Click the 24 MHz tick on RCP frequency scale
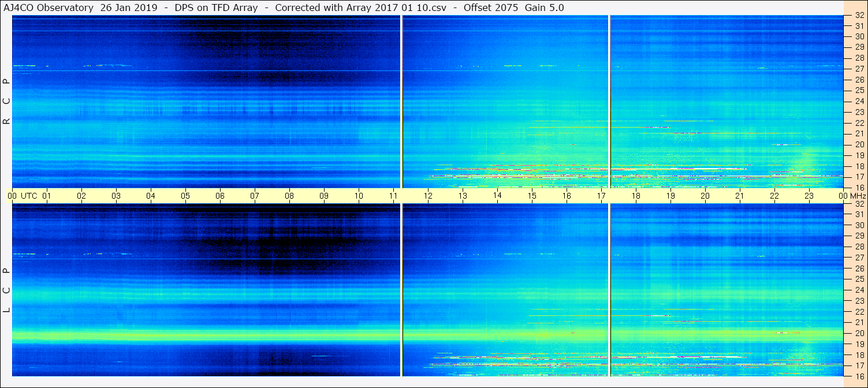 [859, 101]
